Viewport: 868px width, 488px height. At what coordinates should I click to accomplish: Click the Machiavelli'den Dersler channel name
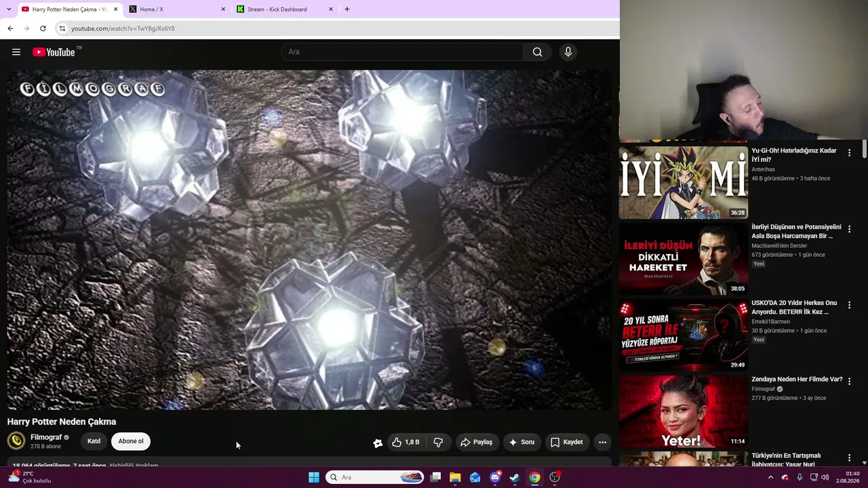click(x=779, y=246)
